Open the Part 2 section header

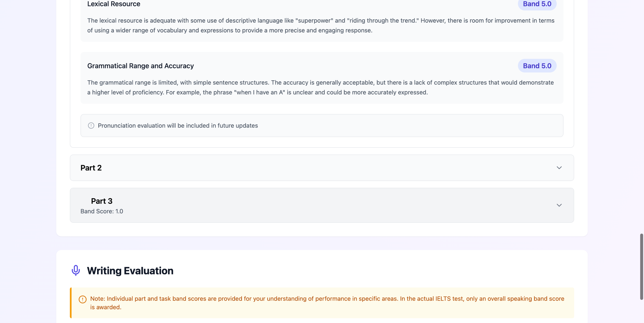322,168
